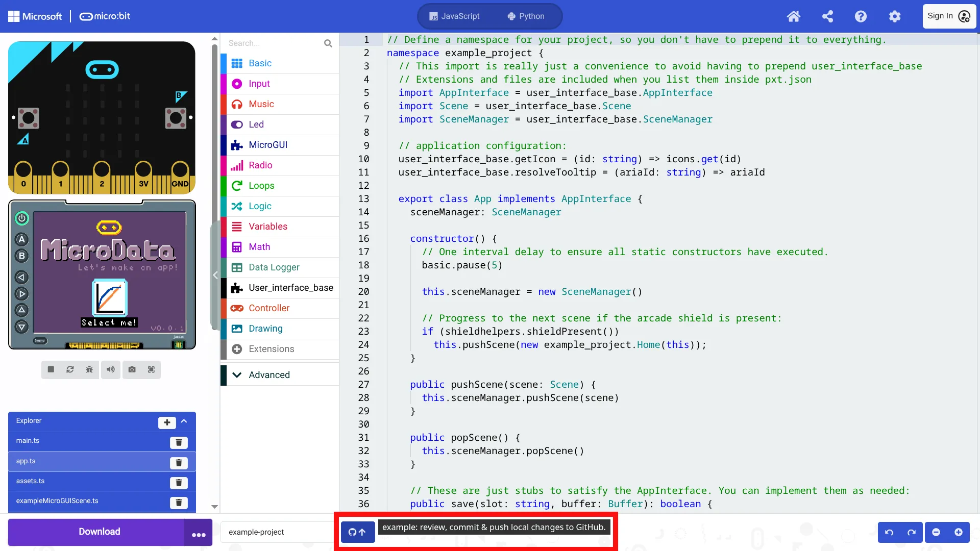Open more download options
Screen dimensions: 980x551
point(199,533)
